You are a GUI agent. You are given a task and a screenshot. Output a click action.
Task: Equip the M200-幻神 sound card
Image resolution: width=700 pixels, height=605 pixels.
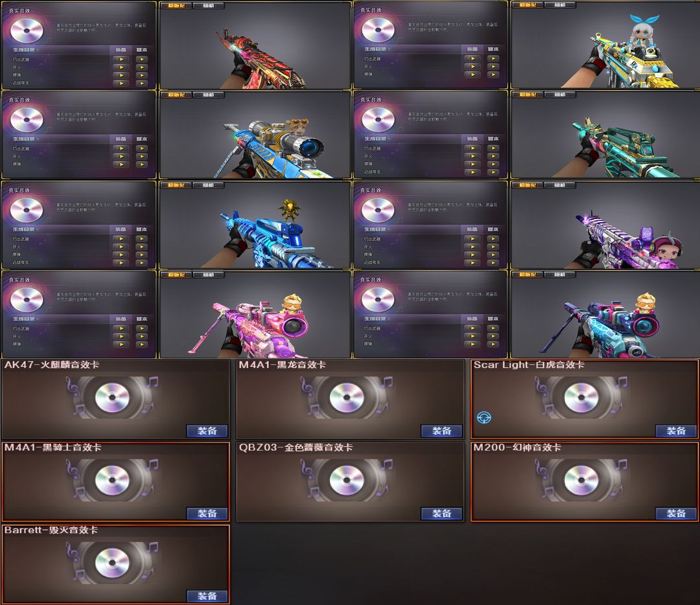676,514
